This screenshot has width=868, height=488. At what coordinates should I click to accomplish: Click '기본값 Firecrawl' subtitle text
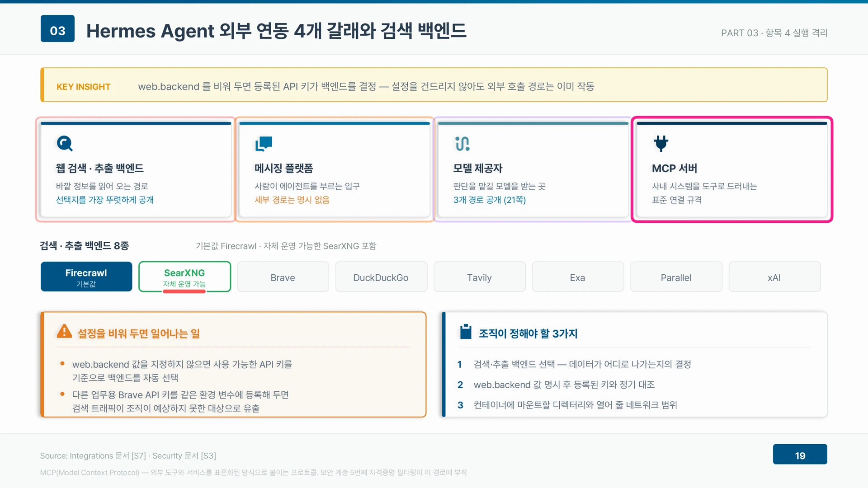pyautogui.click(x=286, y=246)
